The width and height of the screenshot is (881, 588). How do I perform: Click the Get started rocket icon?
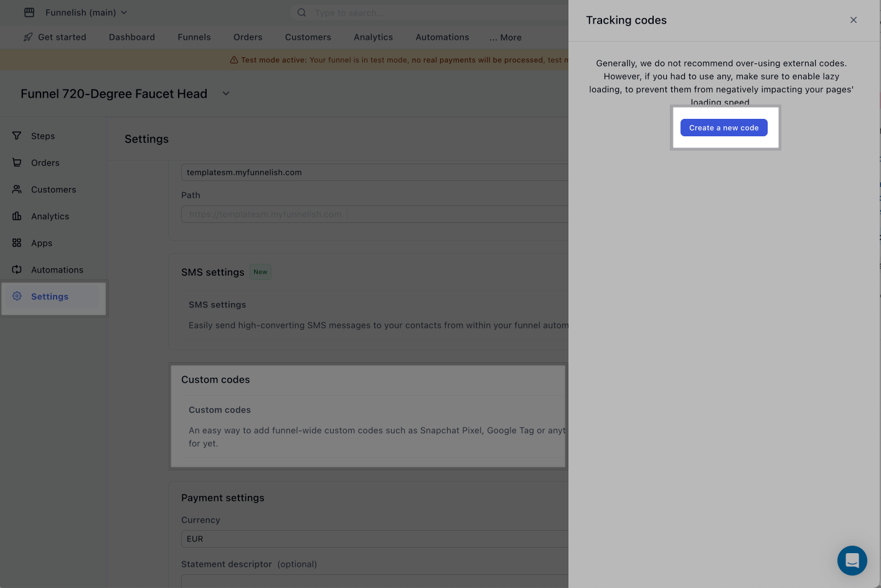[28, 37]
